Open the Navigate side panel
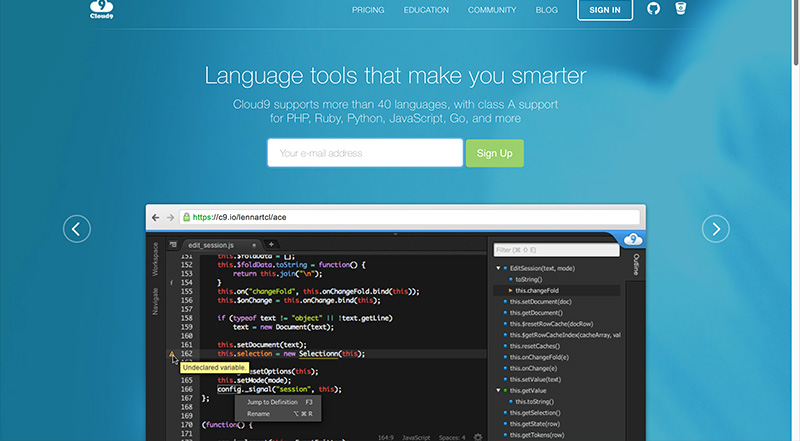 coord(155,301)
